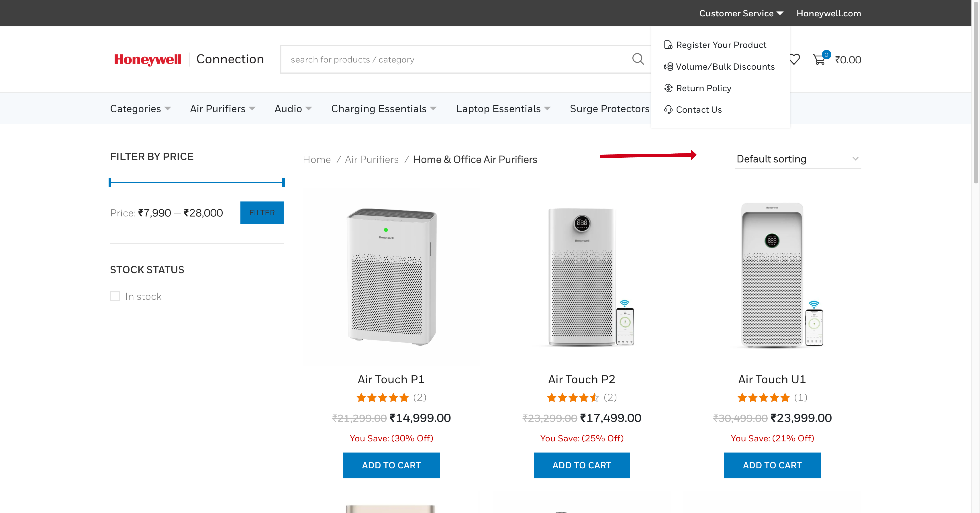The height and width of the screenshot is (513, 980).
Task: Select Return Policy from the menu
Action: pyautogui.click(x=703, y=88)
